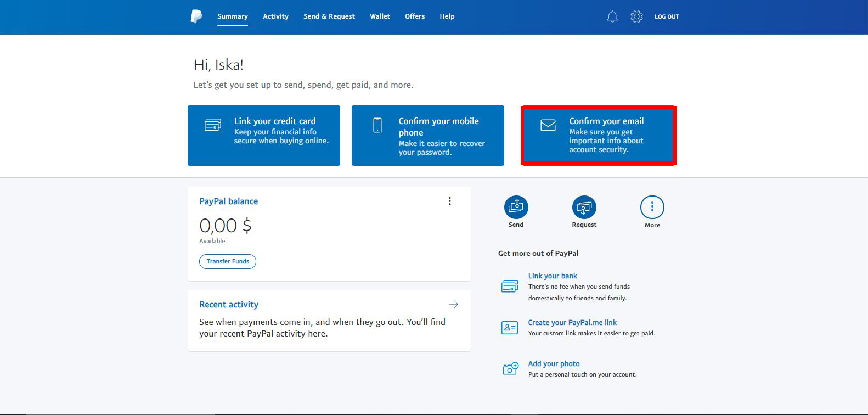868x415 pixels.
Task: Click 'See when payments come in' text
Action: point(323,328)
